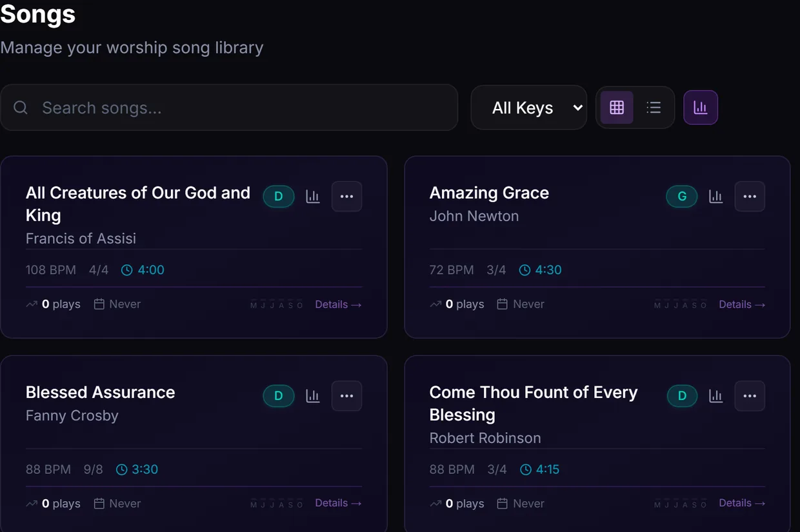Switch to grid view

coord(617,108)
